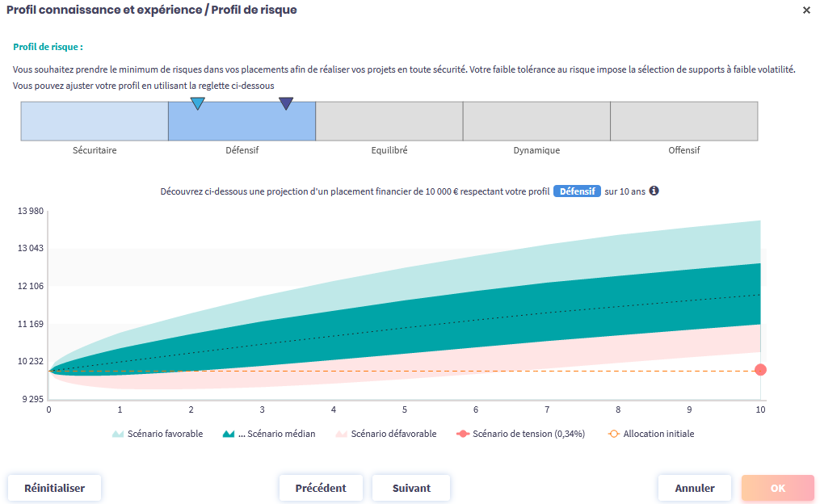Go back with the Précédent button
Image resolution: width=820 pixels, height=504 pixels.
click(x=321, y=488)
